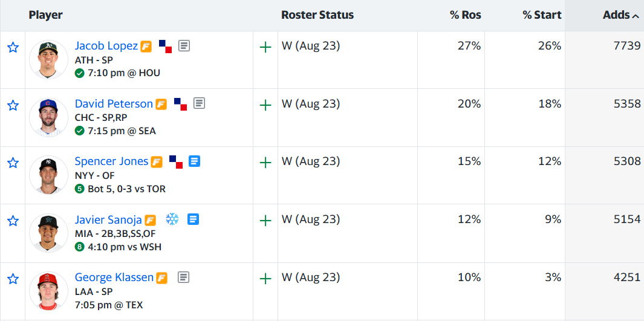Image resolution: width=644 pixels, height=321 pixels.
Task: Open Javier Sanoja blue notes icon
Action: point(193,219)
